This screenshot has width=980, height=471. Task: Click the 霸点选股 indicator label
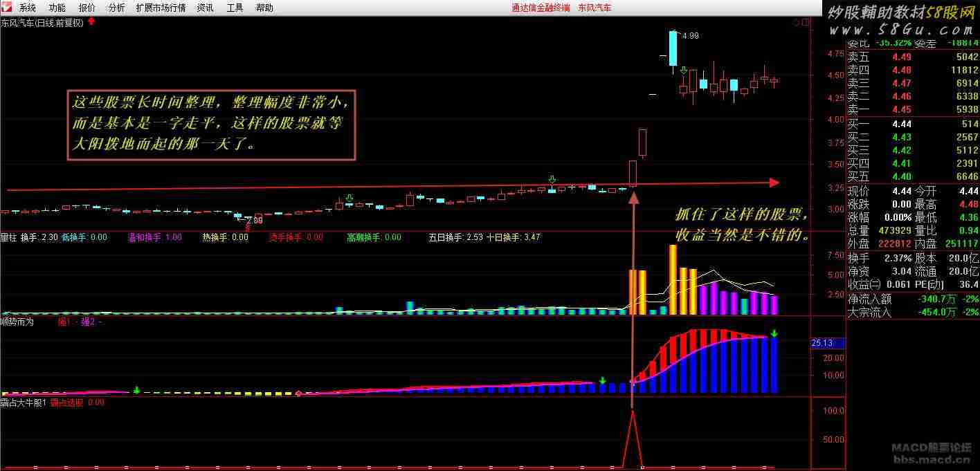point(67,402)
